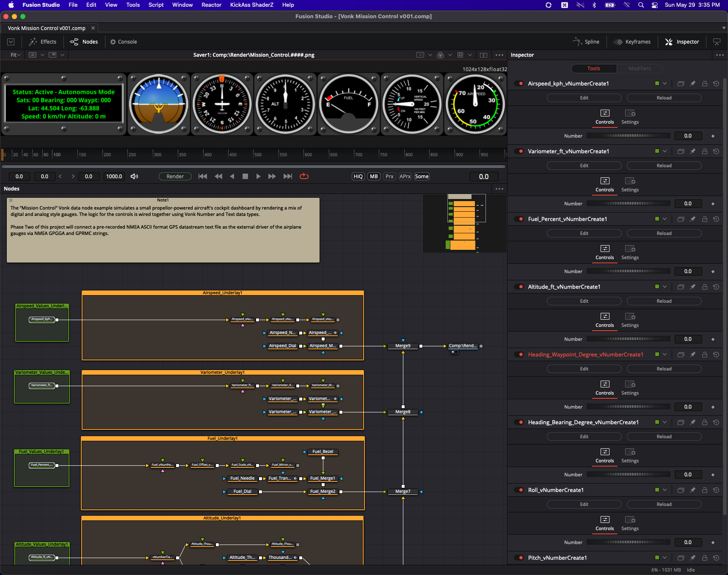Open the viewer grid options dropdown
The image size is (728, 575).
click(x=470, y=55)
